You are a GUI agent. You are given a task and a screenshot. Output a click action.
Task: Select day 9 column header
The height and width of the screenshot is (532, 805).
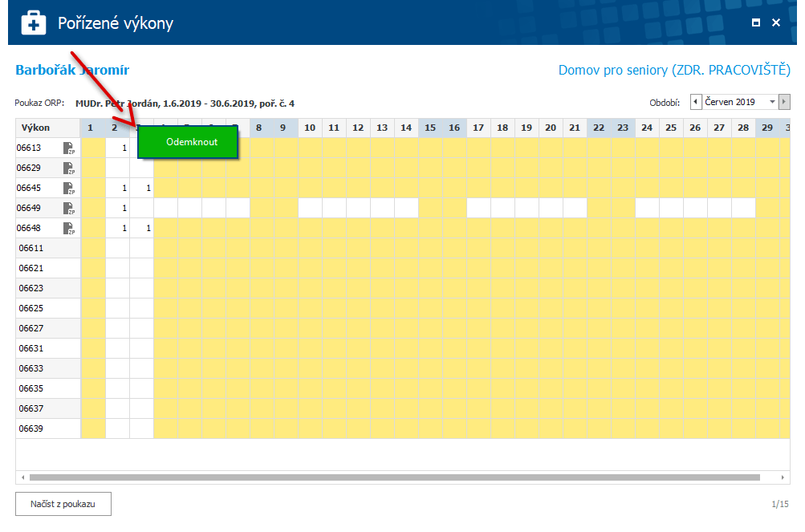(x=286, y=128)
